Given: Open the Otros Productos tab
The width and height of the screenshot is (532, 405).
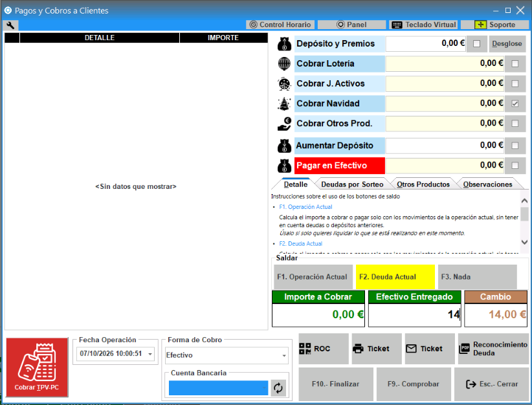Looking at the screenshot, I should tap(423, 184).
